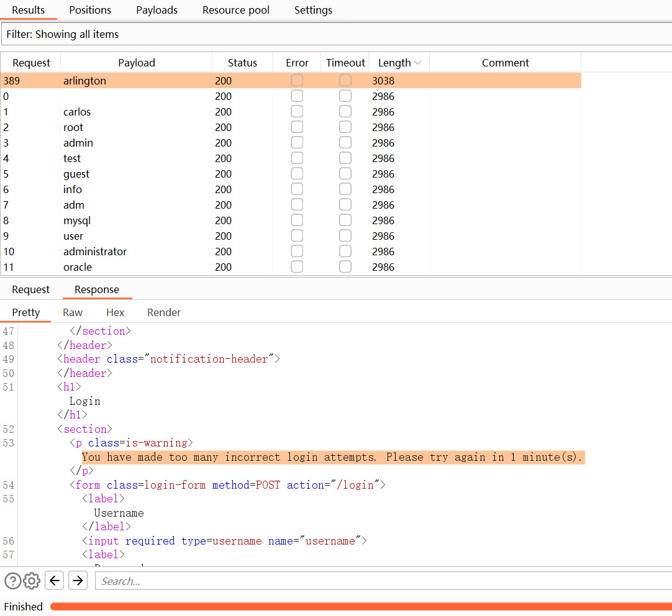Open the Payloads tab

157,10
